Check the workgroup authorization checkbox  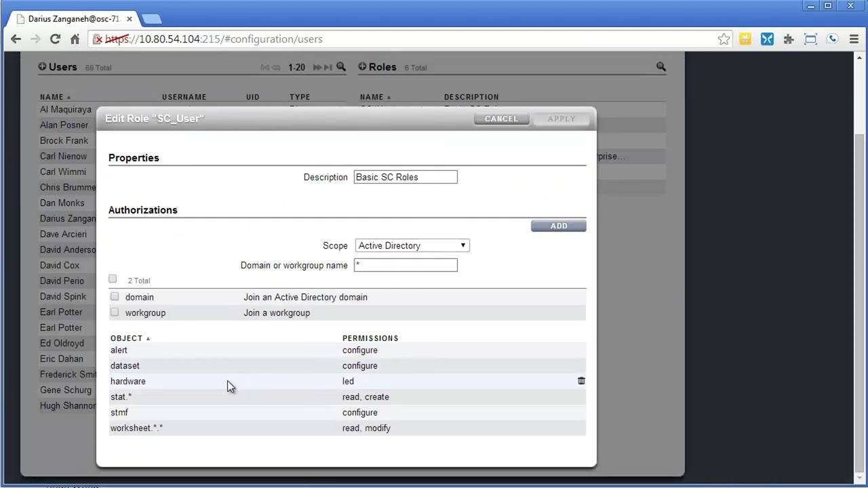114,312
